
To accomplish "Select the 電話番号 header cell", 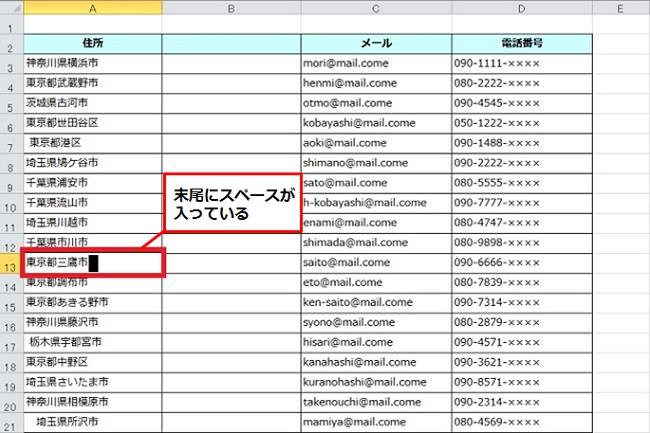I will 522,44.
